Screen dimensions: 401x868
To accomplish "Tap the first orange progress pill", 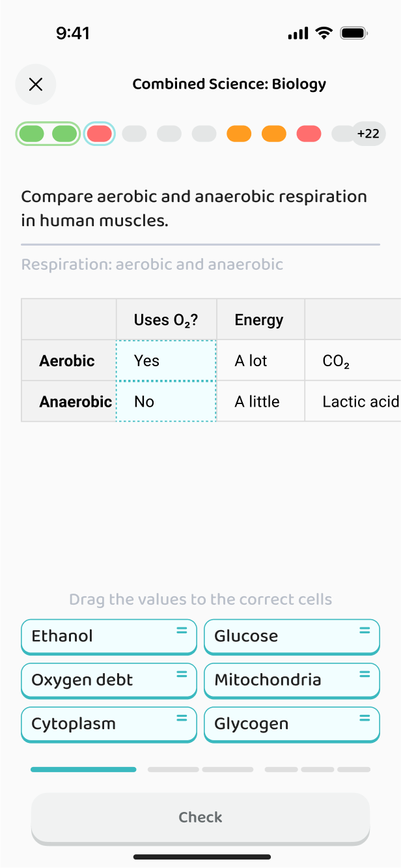I will click(239, 134).
